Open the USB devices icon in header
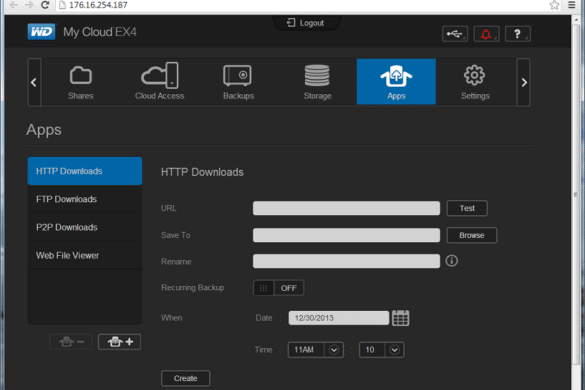585x390 pixels. [x=455, y=34]
